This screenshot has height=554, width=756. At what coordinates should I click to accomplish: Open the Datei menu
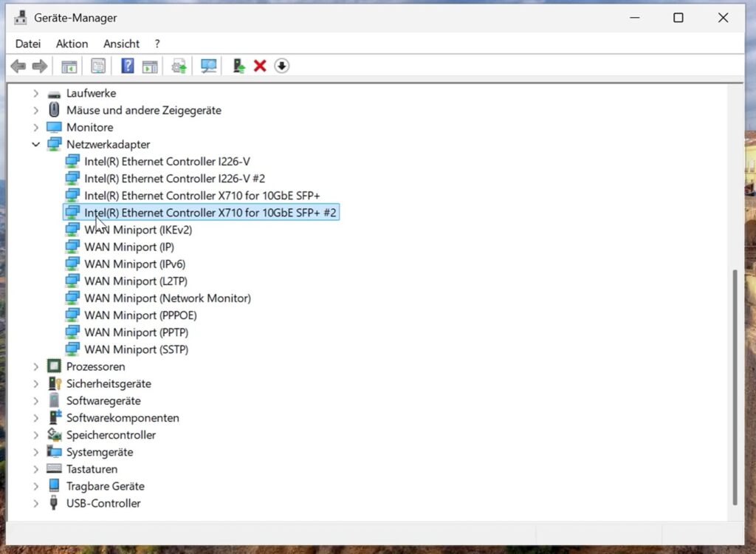tap(28, 44)
